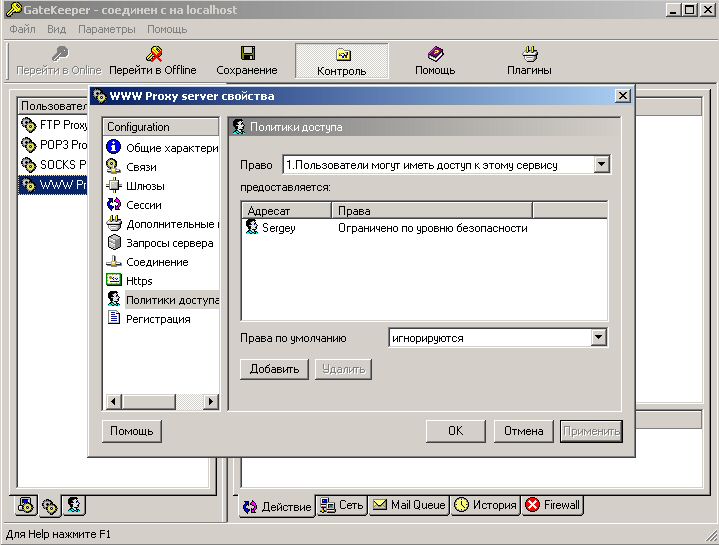The height and width of the screenshot is (545, 719).
Task: Click the Помощь book icon in toolbar
Action: (x=435, y=54)
